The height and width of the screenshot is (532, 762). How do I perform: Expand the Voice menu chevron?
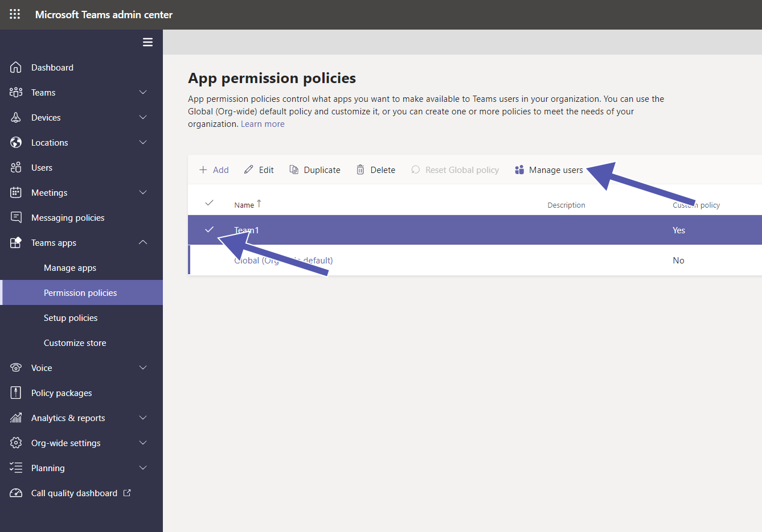tap(143, 368)
